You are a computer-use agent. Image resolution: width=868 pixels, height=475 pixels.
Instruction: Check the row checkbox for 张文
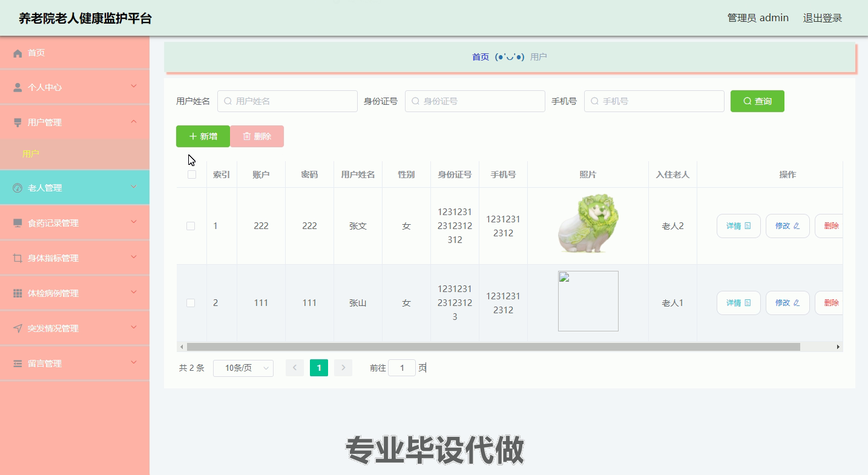[191, 226]
